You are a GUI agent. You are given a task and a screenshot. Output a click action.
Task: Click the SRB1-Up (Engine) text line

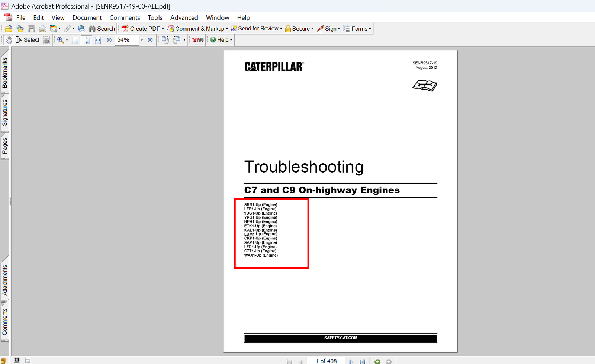tap(261, 204)
